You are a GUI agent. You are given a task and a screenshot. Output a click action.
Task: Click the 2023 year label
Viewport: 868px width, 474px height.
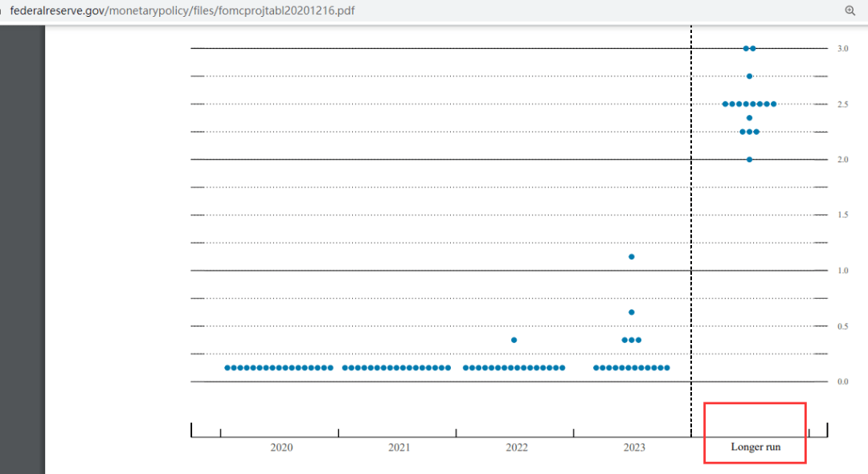[x=634, y=447]
